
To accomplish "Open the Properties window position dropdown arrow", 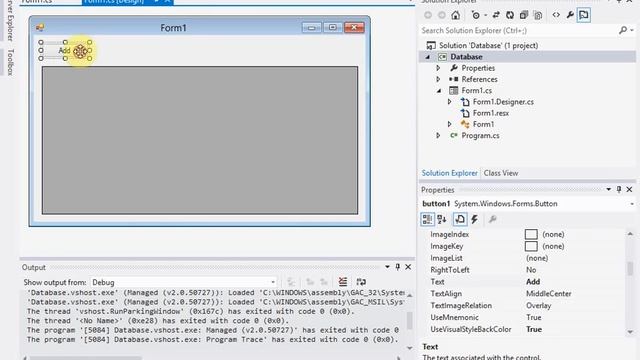I will pyautogui.click(x=609, y=189).
